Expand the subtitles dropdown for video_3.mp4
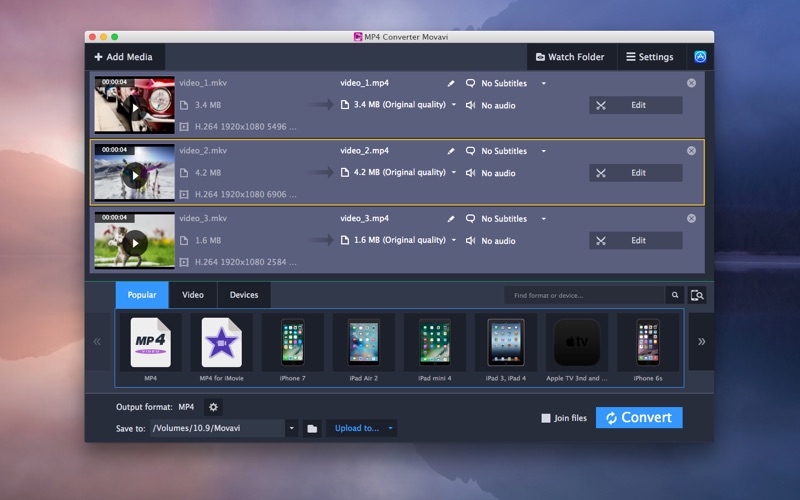The height and width of the screenshot is (500, 800). 543,219
